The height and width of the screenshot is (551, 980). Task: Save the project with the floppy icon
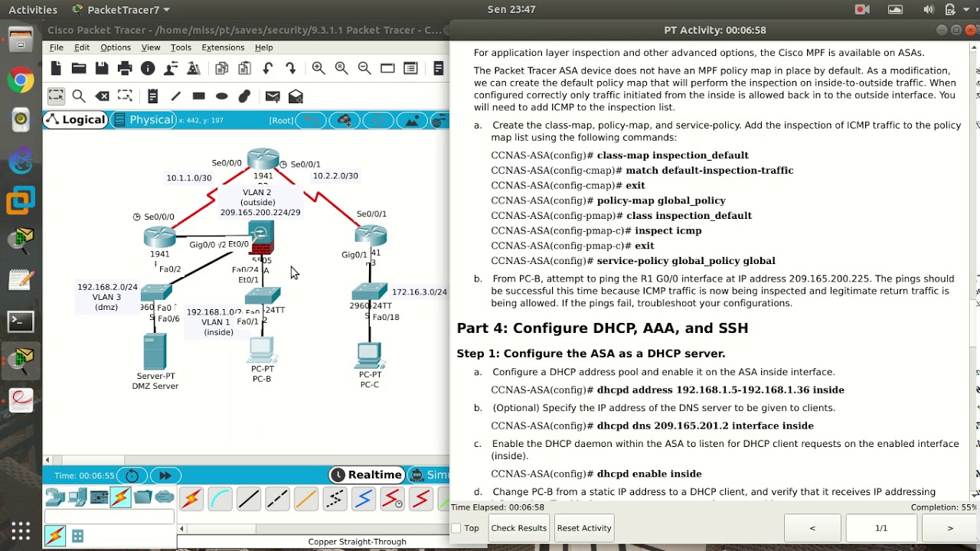click(102, 69)
